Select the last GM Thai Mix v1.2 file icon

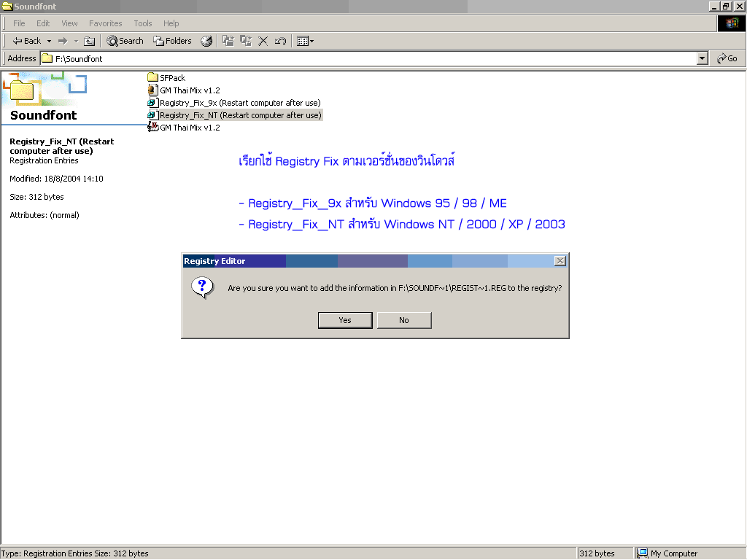[x=152, y=127]
